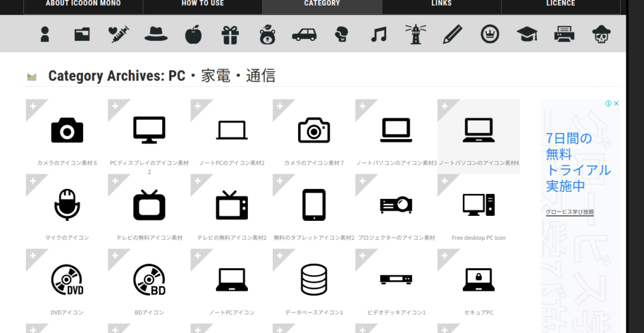Open the Licence menu item

pyautogui.click(x=561, y=3)
